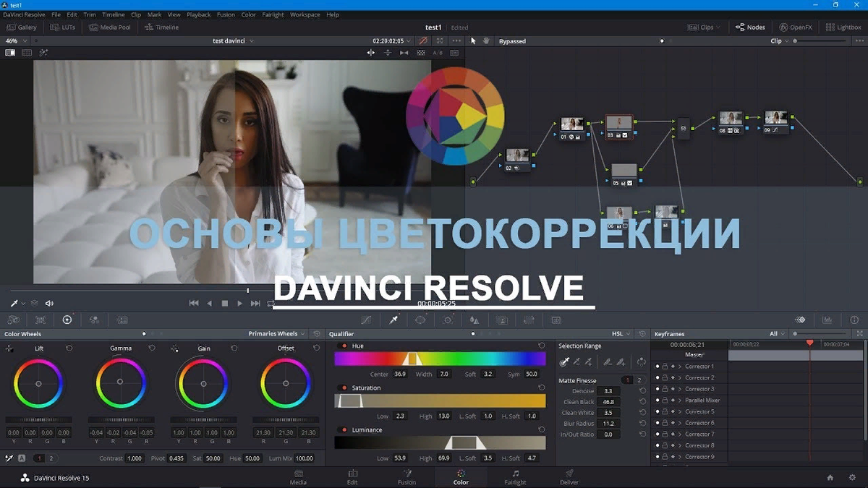The width and height of the screenshot is (868, 488).
Task: Open the Primaries Wheels mode dropdown
Action: click(x=277, y=334)
